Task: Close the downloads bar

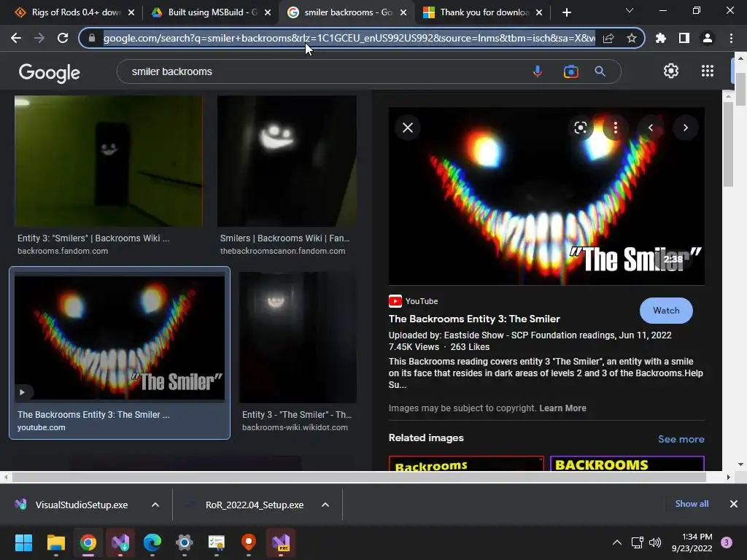Action: [x=734, y=504]
